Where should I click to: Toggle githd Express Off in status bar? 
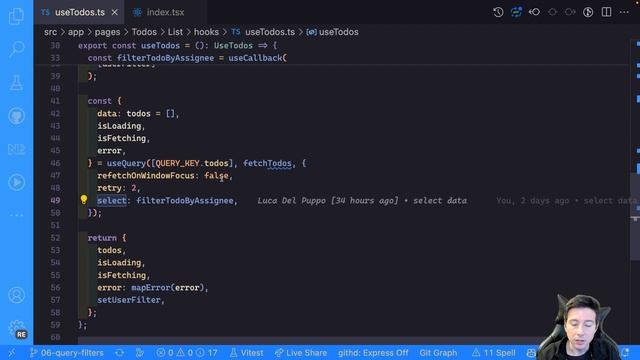[x=373, y=353]
